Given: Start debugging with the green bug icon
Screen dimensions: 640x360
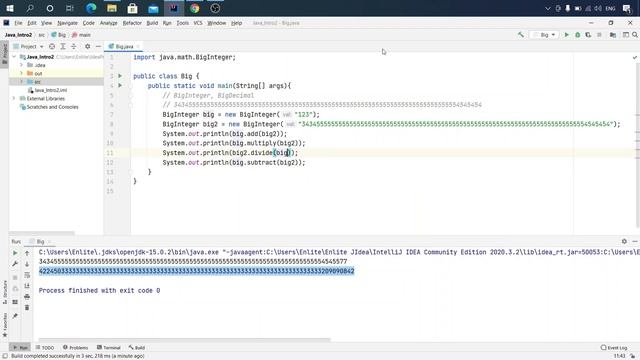Looking at the screenshot, I should click(578, 35).
